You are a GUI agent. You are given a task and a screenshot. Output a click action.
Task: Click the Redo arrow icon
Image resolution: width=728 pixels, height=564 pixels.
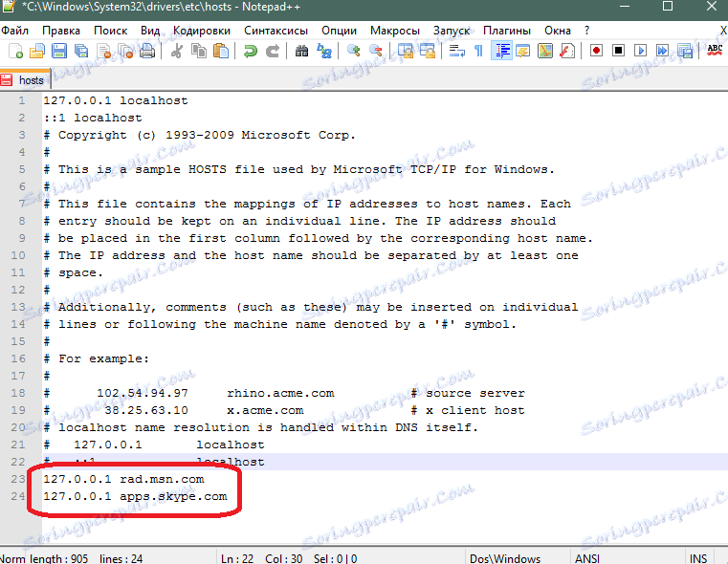coord(273,51)
